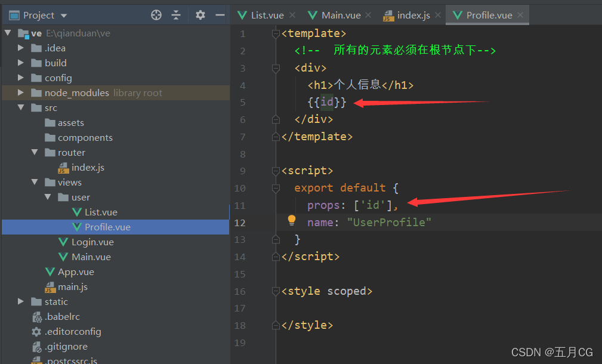Open the Project panel settings gear
The image size is (602, 364).
click(x=200, y=15)
